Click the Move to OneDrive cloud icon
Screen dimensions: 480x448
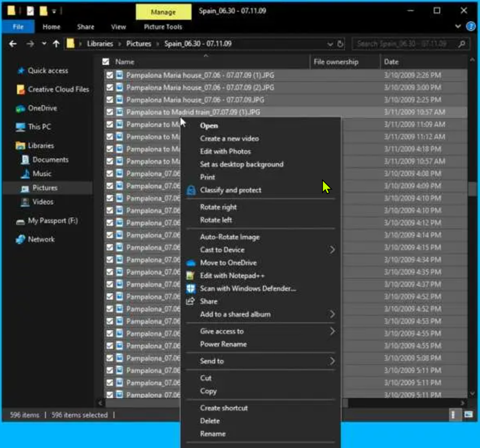pos(191,262)
